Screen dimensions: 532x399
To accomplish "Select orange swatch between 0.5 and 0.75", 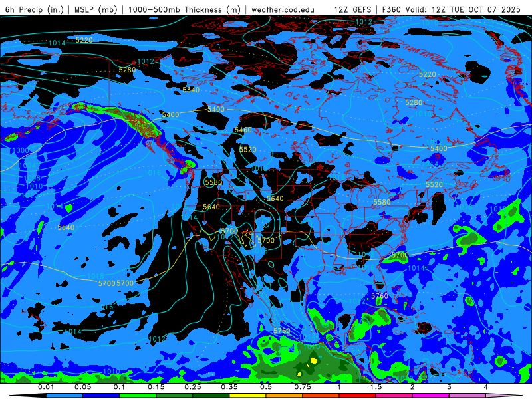I will 285,396.
